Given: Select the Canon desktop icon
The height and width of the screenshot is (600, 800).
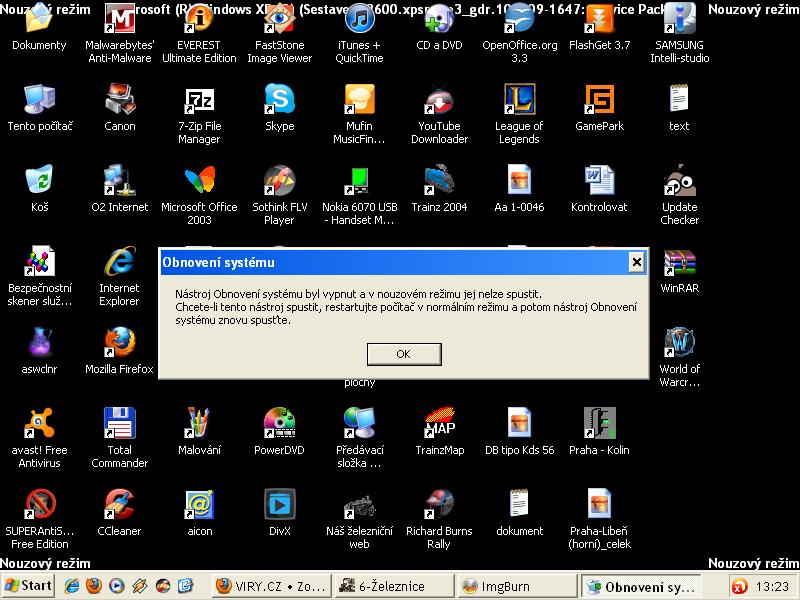Looking at the screenshot, I should (x=119, y=99).
